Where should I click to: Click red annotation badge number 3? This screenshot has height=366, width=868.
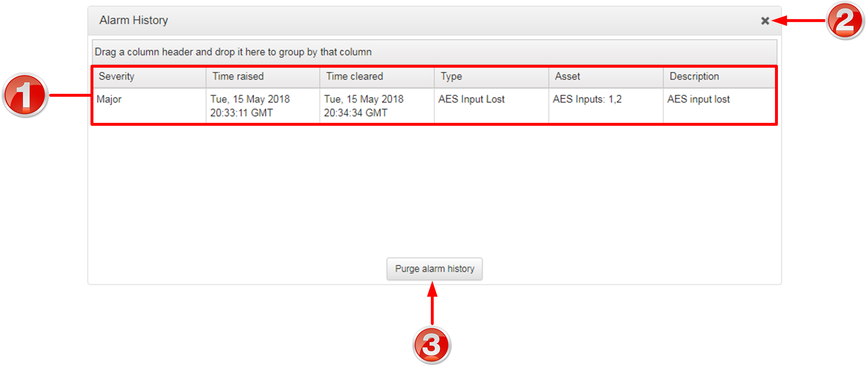(x=431, y=345)
